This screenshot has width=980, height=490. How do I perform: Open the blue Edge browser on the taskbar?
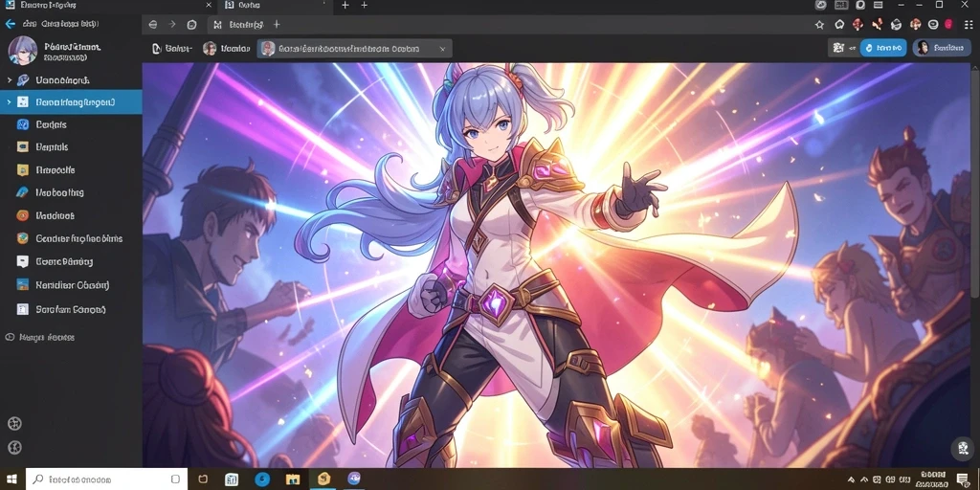tap(262, 479)
